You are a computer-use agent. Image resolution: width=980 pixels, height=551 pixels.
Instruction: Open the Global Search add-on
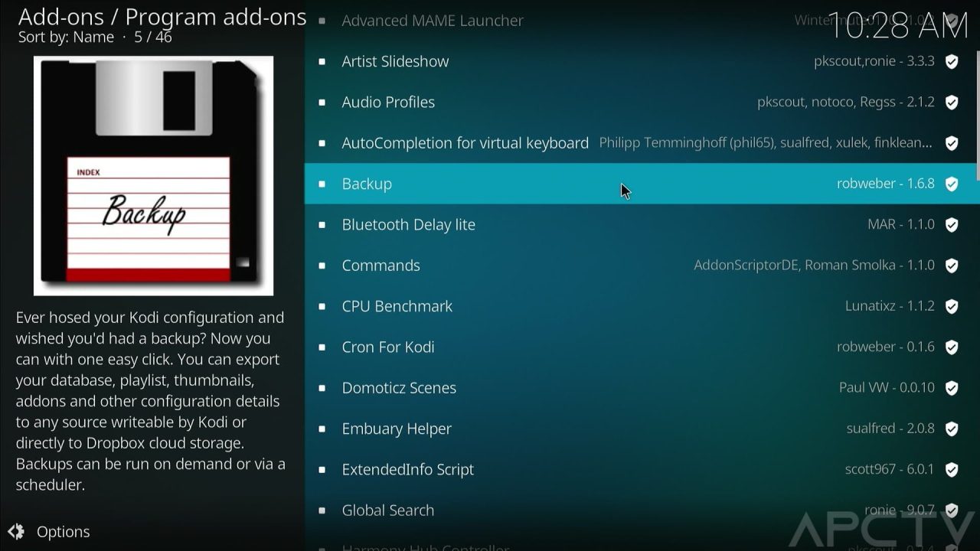click(x=640, y=510)
